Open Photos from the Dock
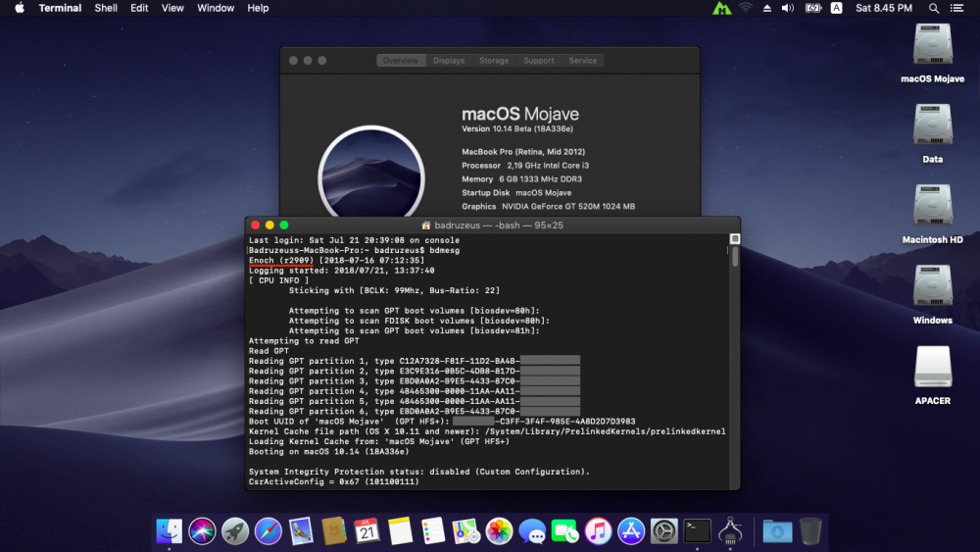Image resolution: width=980 pixels, height=552 pixels. coord(500,531)
